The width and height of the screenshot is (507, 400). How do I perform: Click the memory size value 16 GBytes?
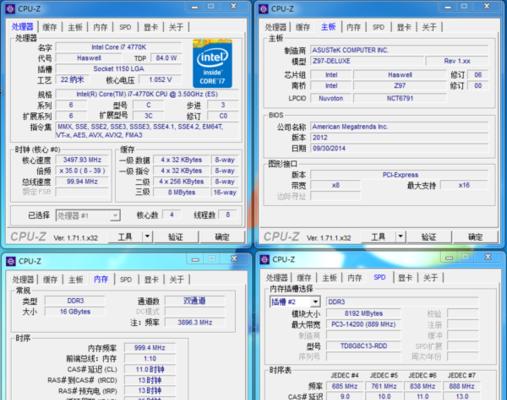[x=75, y=312]
